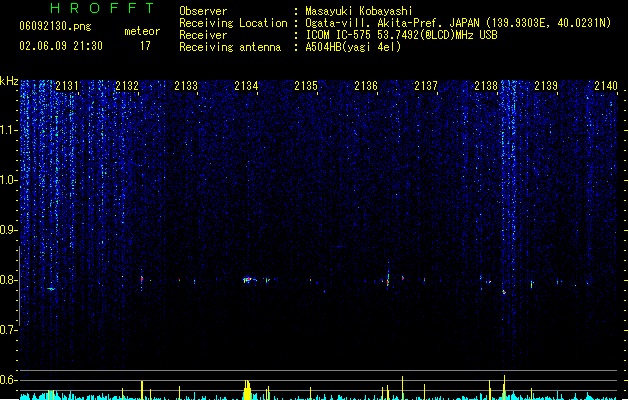Click the wide yellow intensity peak below 2134
Viewport: 629px width, 400px height.
247,390
